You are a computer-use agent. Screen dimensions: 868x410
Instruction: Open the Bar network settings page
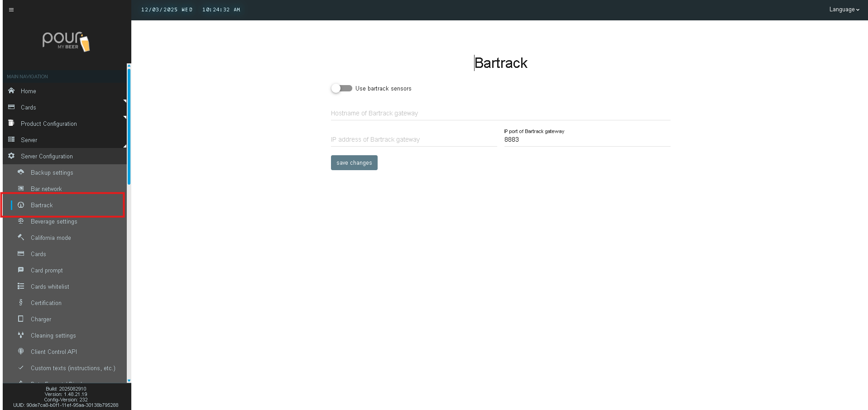click(x=46, y=189)
